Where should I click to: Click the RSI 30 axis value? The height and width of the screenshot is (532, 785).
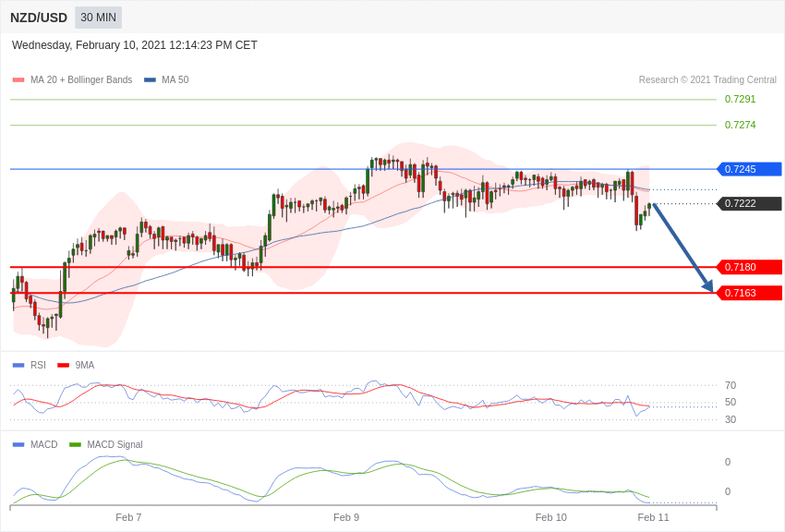point(731,419)
